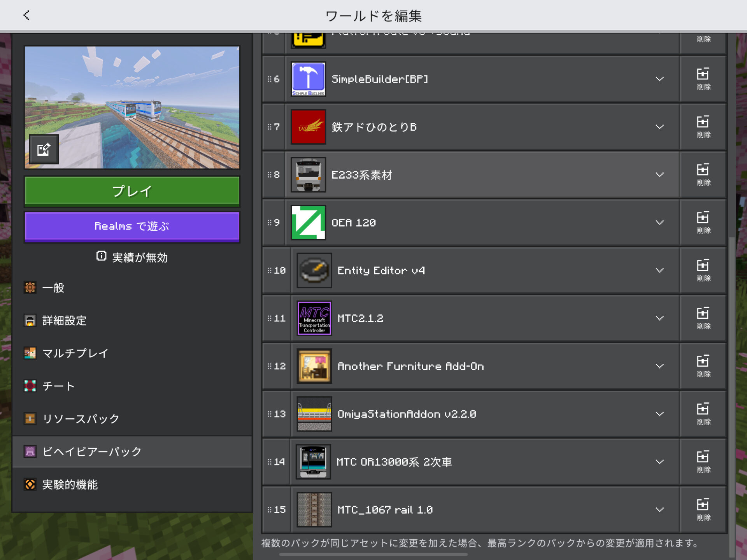Image resolution: width=747 pixels, height=560 pixels.
Task: Expand MTC OR13000系 2次車 pack chevron
Action: pos(659,462)
